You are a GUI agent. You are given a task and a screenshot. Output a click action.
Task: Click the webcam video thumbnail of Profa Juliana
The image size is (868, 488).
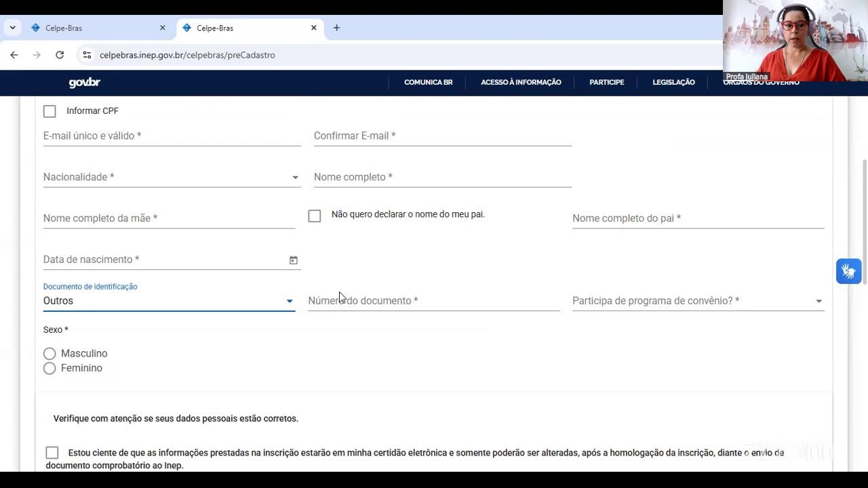795,41
